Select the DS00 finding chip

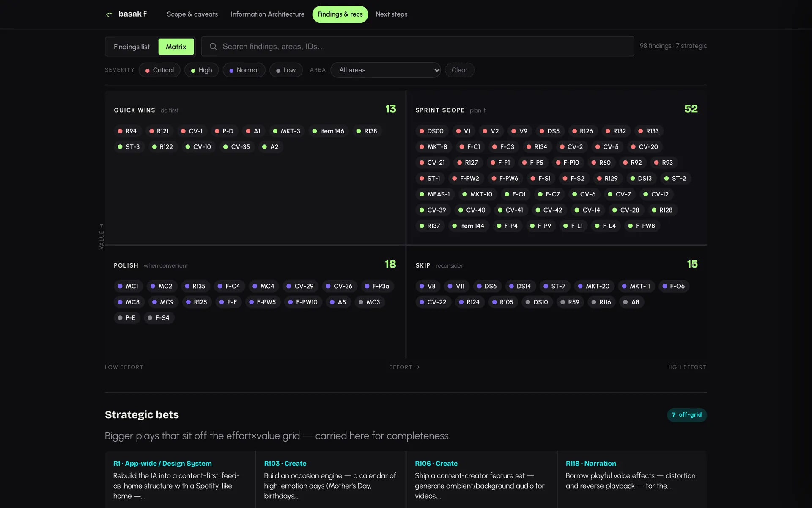pyautogui.click(x=431, y=131)
